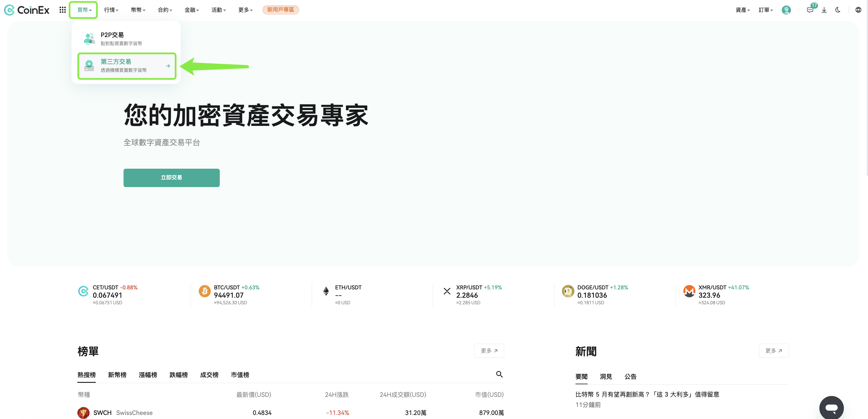Click the download app icon
The width and height of the screenshot is (868, 419).
click(x=824, y=10)
